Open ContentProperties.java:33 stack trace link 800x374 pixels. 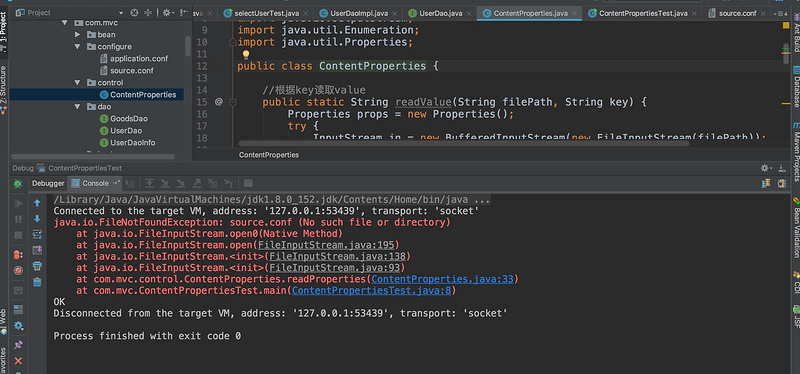point(442,279)
